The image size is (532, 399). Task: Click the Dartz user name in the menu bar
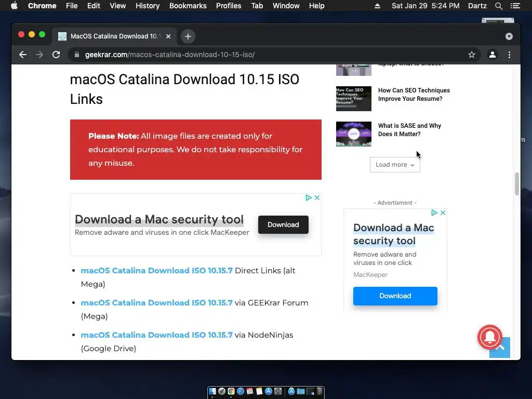click(477, 6)
